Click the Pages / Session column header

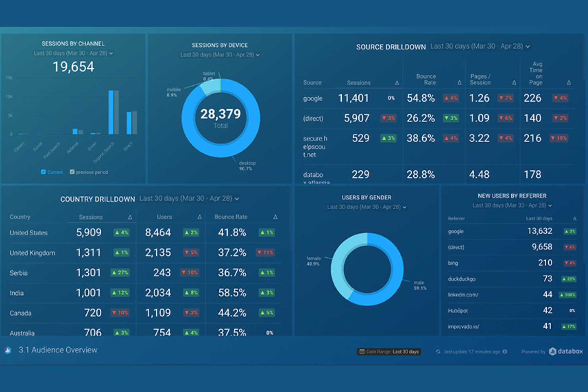click(480, 79)
